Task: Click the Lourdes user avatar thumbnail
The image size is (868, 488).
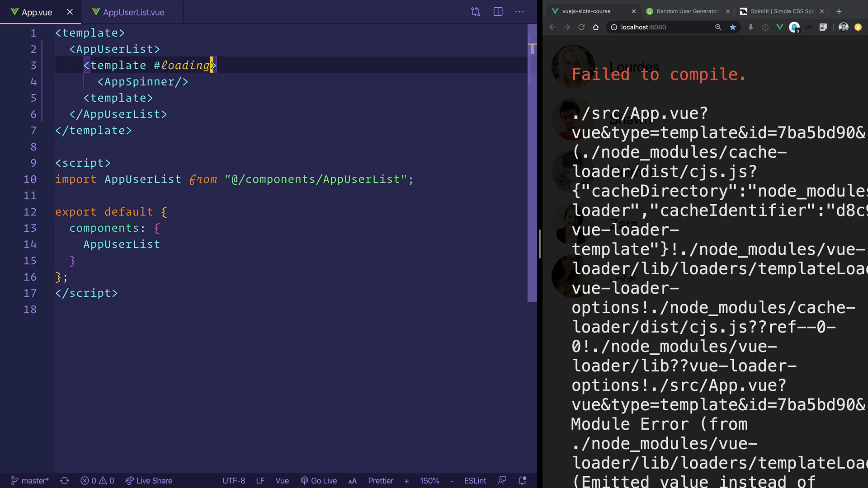Action: [573, 66]
